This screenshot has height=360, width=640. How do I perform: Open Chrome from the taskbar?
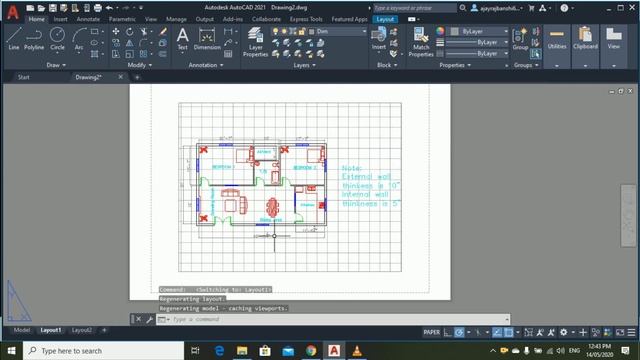click(x=311, y=351)
